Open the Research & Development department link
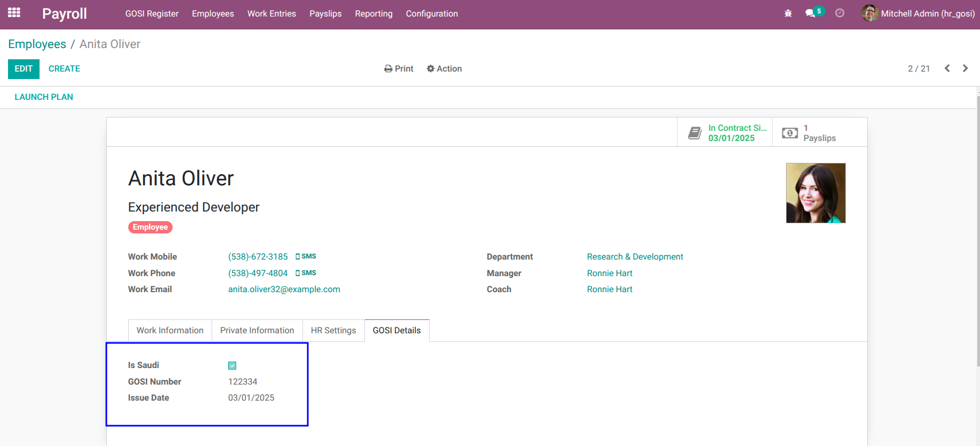980x446 pixels. point(635,257)
